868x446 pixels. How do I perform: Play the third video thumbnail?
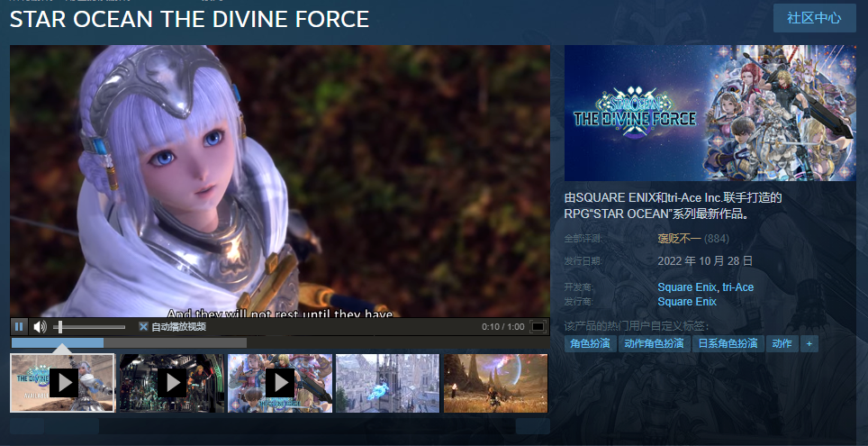280,383
